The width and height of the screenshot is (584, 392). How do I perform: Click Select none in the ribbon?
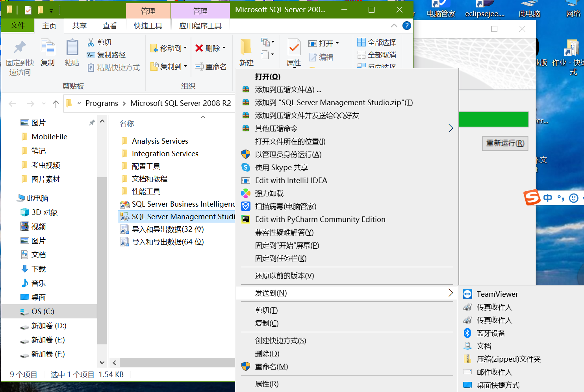[x=377, y=55]
